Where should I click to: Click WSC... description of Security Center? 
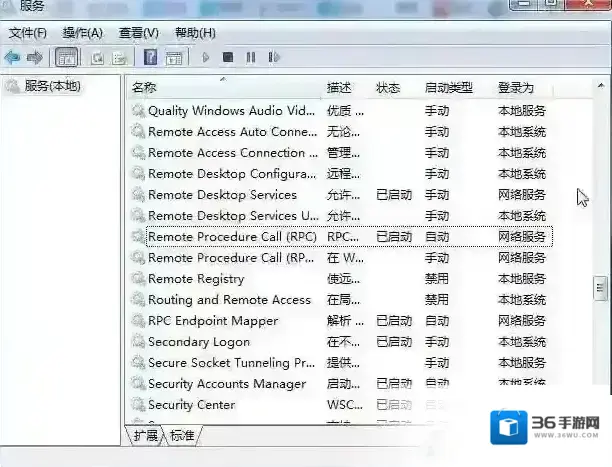point(345,405)
